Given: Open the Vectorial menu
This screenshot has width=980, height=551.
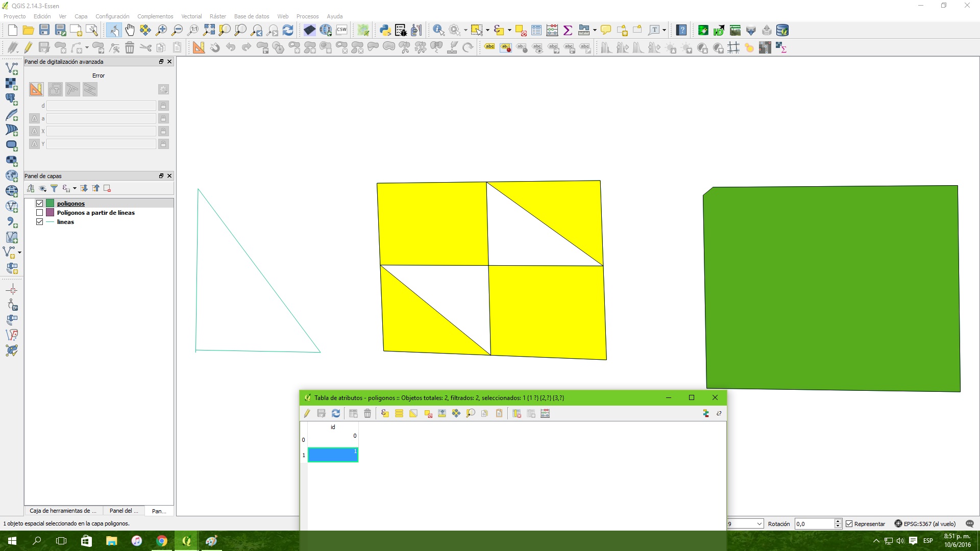Looking at the screenshot, I should point(191,16).
